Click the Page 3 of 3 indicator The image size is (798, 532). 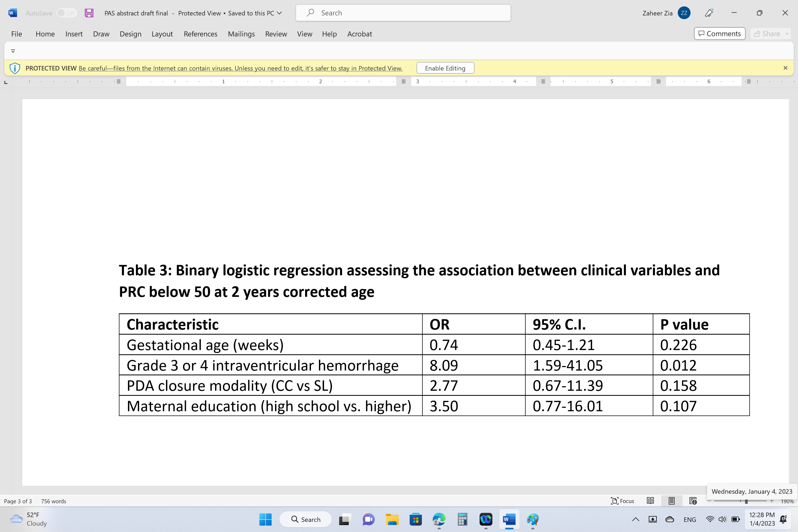click(x=18, y=501)
